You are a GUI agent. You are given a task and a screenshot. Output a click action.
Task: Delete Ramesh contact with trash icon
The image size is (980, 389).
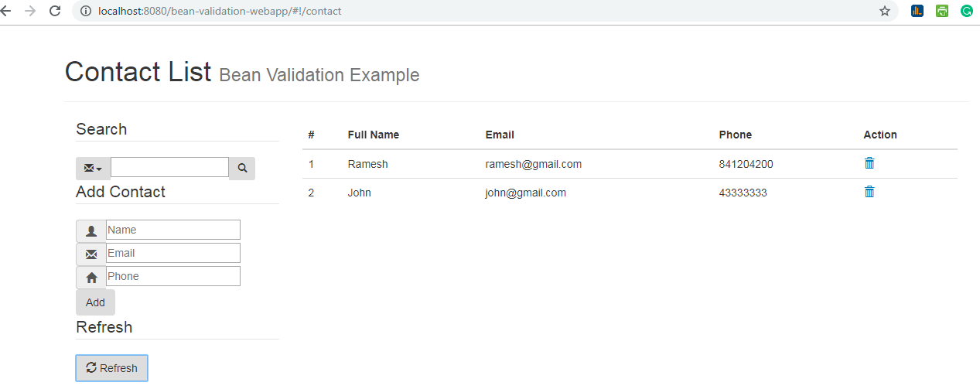(869, 163)
